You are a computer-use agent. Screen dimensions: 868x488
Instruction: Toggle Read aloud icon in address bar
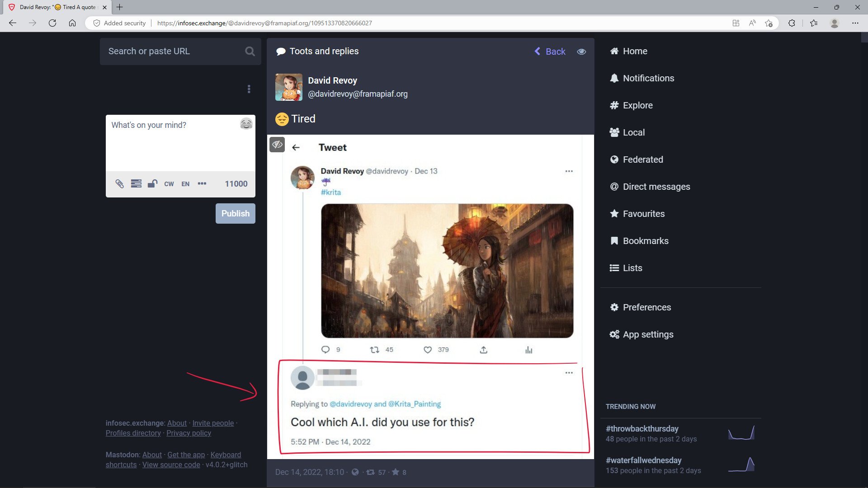pos(752,23)
